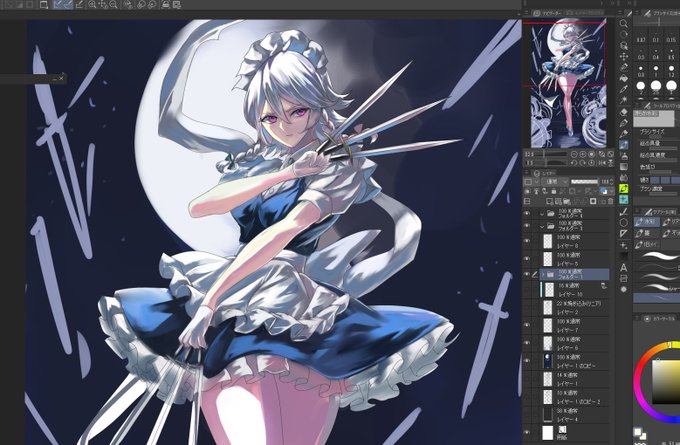680x445 pixels.
Task: Click the delete layer trash icon
Action: (x=611, y=201)
